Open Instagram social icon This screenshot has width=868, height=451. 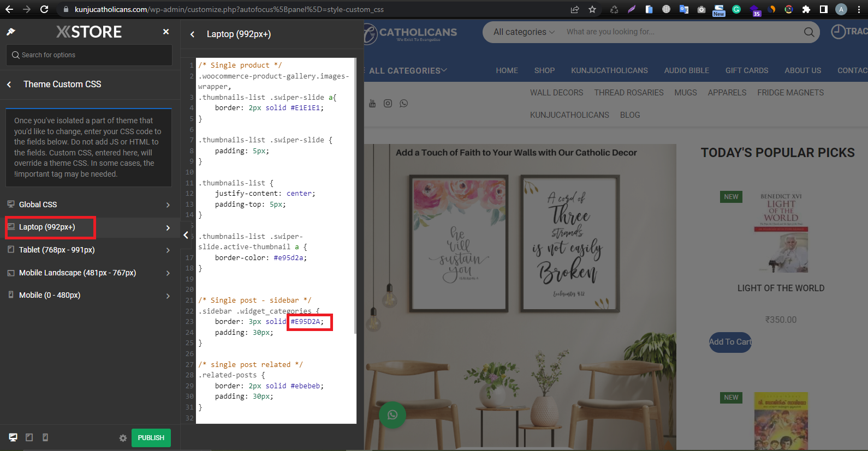(x=388, y=104)
